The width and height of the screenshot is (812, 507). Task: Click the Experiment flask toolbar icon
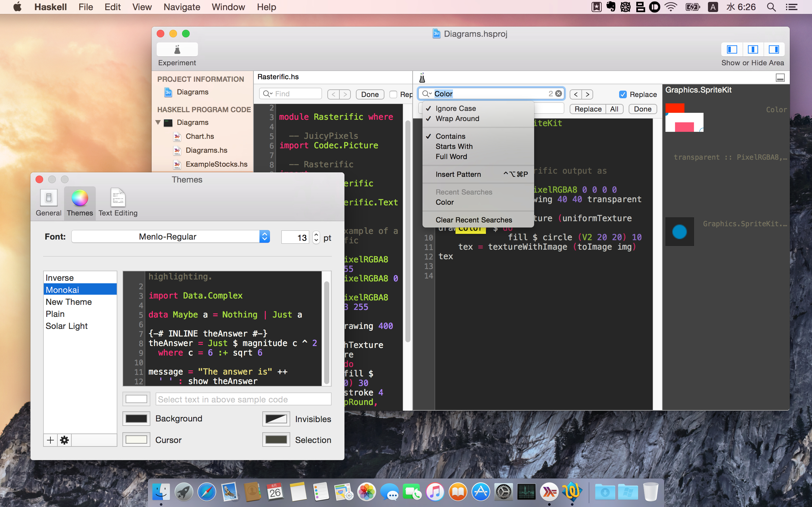(177, 50)
